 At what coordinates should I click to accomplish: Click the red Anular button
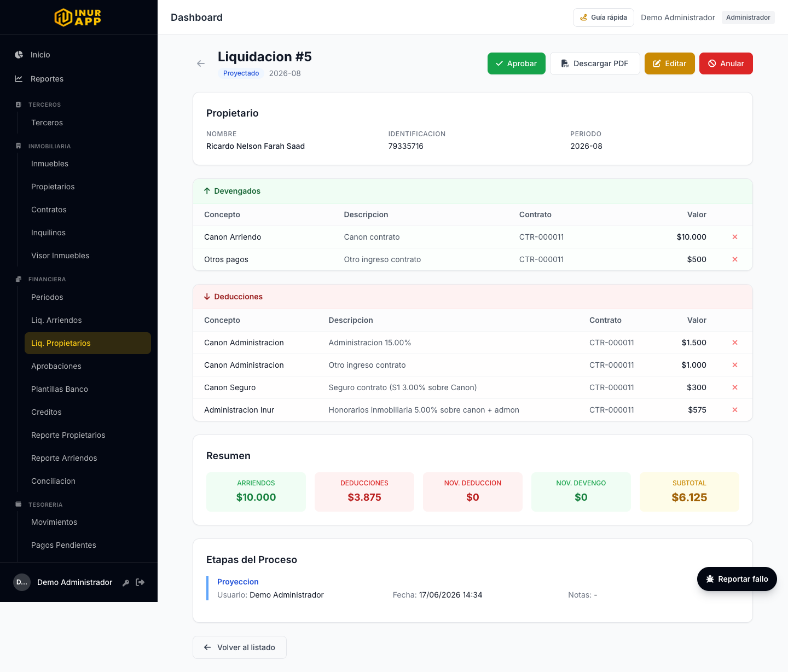pos(726,63)
